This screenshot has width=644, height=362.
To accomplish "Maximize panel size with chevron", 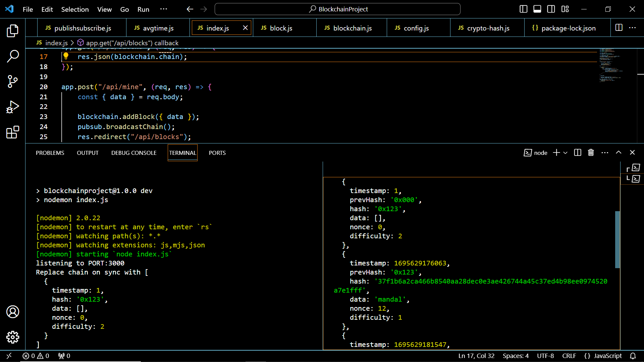I will 619,153.
